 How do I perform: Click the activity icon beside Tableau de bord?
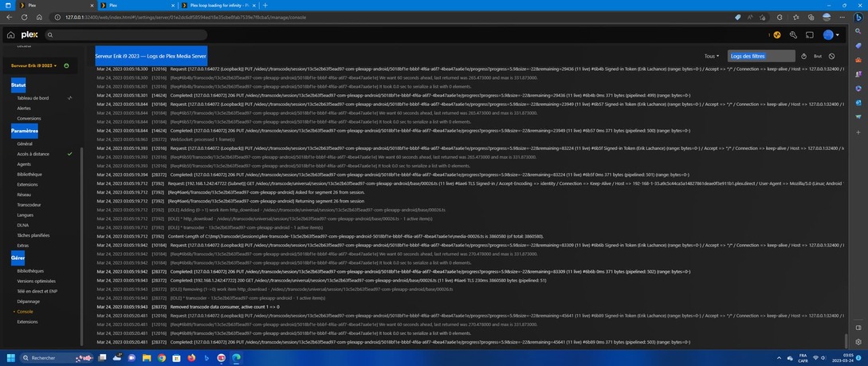click(x=70, y=98)
